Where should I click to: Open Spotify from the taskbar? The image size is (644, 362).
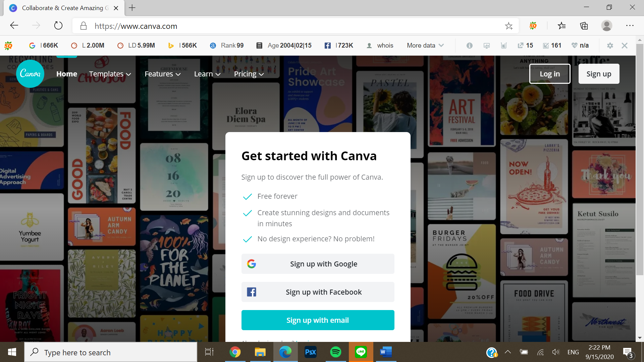pyautogui.click(x=335, y=352)
